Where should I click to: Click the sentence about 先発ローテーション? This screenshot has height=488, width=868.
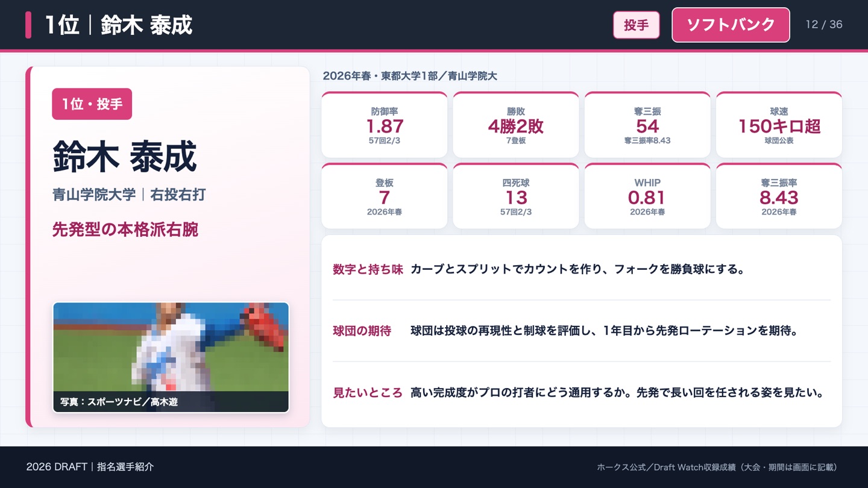[x=605, y=331]
